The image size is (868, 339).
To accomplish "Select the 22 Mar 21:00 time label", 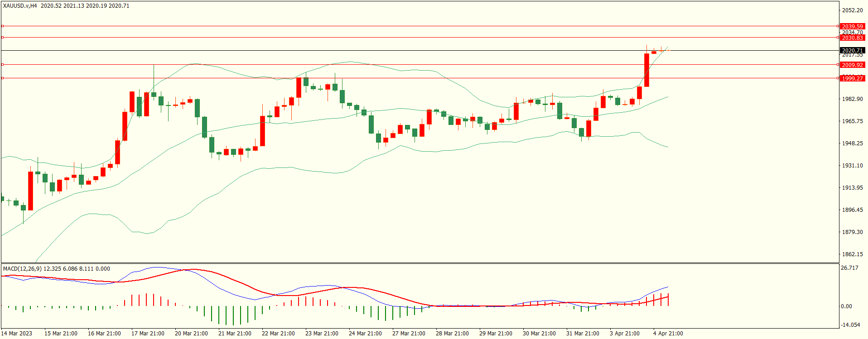I will click(278, 334).
